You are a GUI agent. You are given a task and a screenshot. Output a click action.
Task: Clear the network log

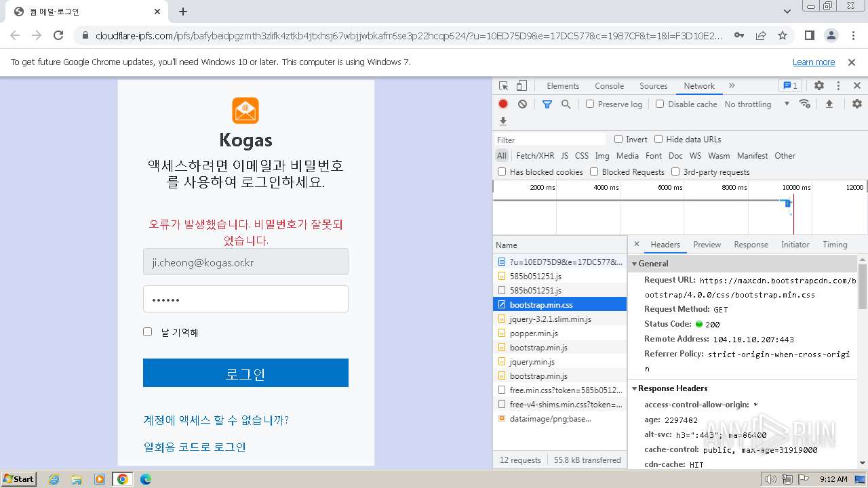[x=522, y=104]
